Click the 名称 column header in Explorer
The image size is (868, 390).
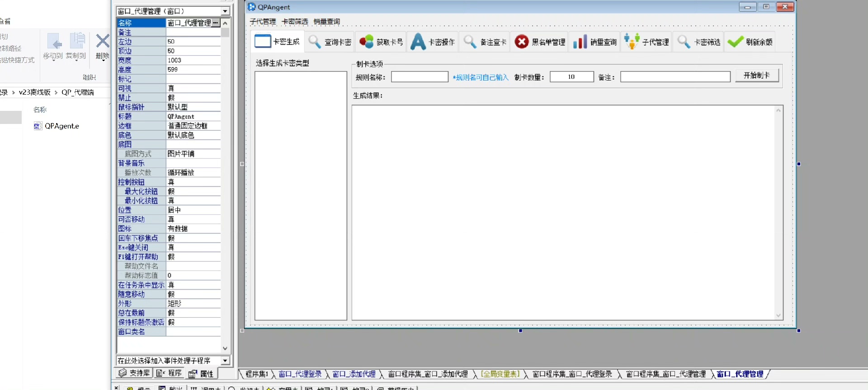pos(40,109)
